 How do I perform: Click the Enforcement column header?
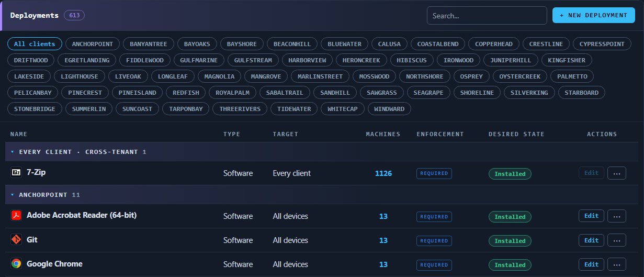point(440,134)
